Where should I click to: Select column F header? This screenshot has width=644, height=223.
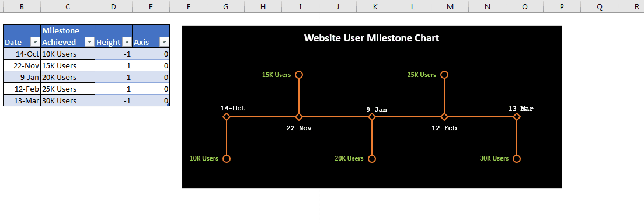188,6
